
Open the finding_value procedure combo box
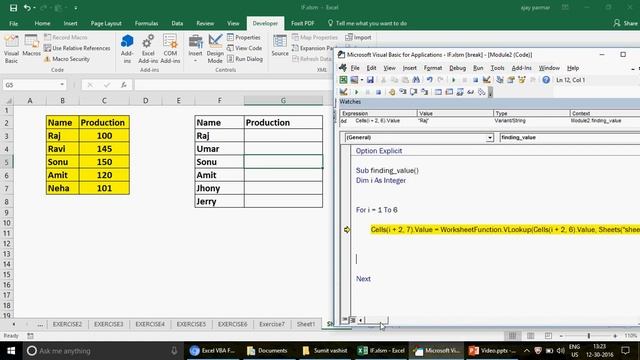click(x=570, y=138)
